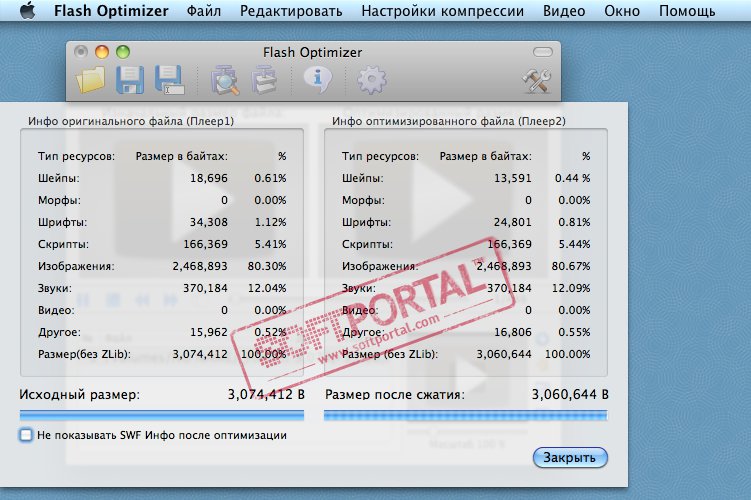Open the Видео menu
The image size is (751, 500).
pos(564,11)
